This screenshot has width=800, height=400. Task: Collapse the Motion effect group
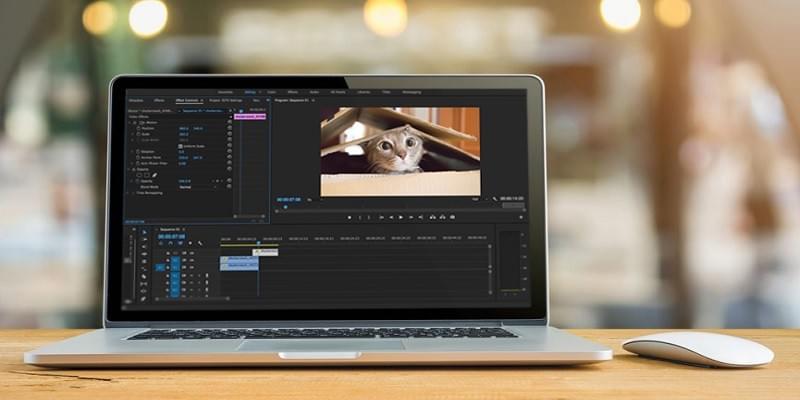pos(130,122)
